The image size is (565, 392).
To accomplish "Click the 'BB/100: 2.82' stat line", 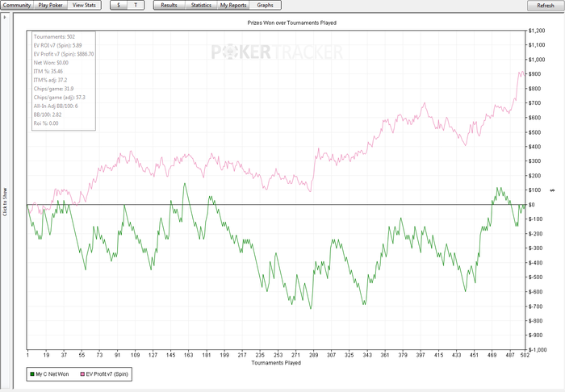I will pos(48,115).
